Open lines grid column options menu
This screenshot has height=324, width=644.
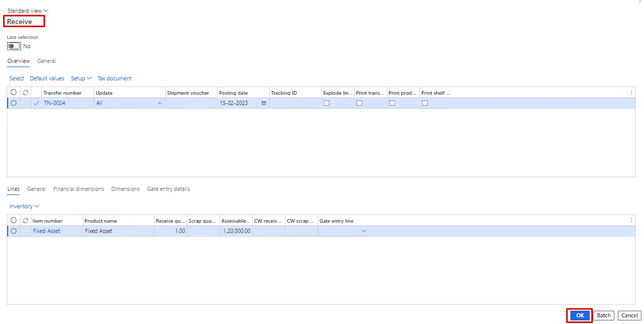(x=631, y=221)
